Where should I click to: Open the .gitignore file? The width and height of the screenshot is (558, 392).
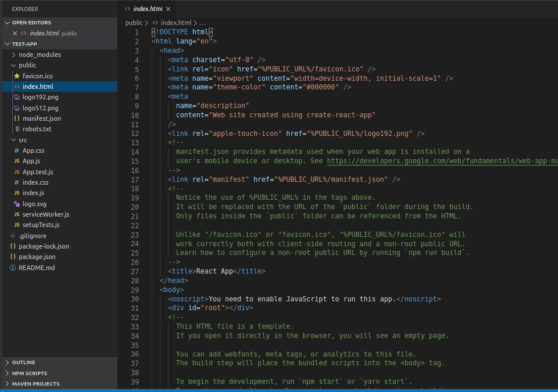click(33, 235)
